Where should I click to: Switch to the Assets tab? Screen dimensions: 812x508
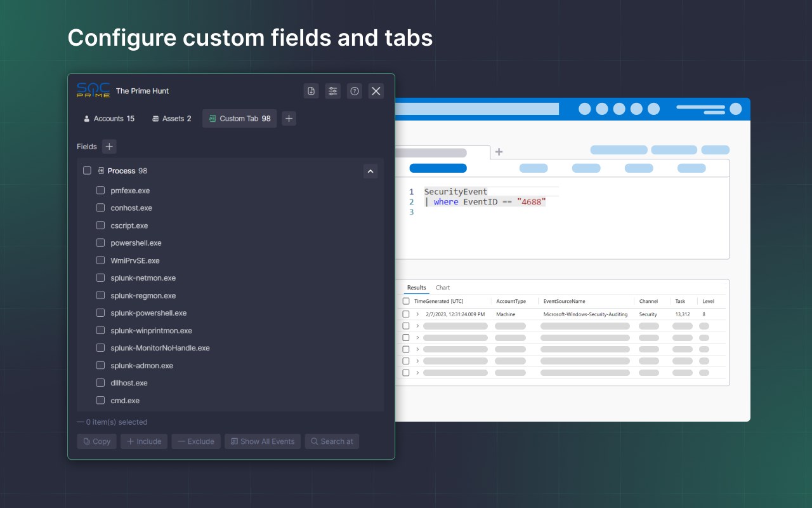pyautogui.click(x=171, y=119)
